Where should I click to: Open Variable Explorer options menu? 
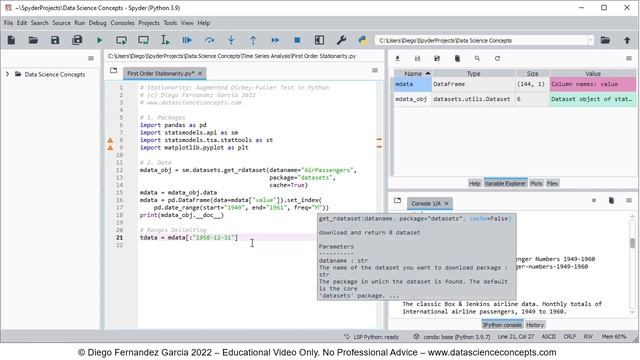(629, 58)
